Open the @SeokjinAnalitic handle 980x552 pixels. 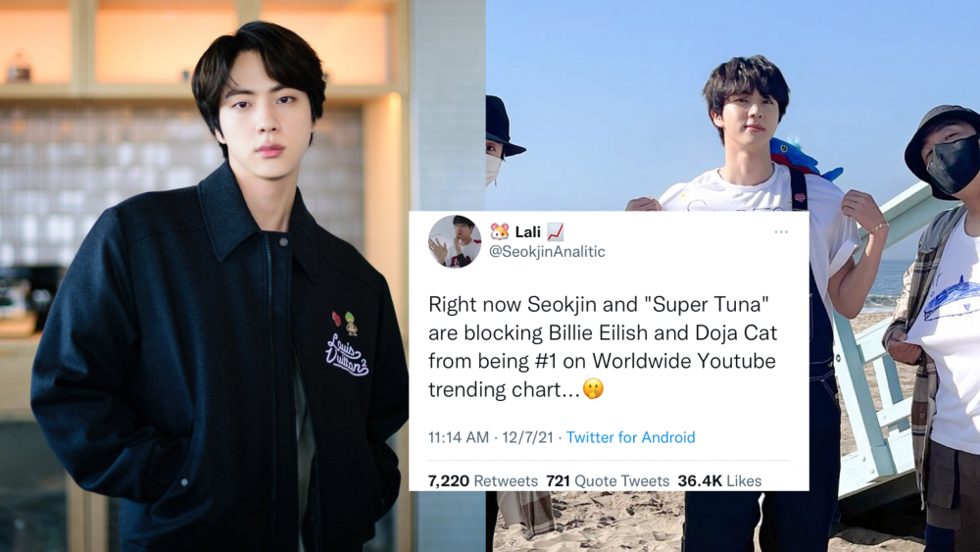click(547, 251)
